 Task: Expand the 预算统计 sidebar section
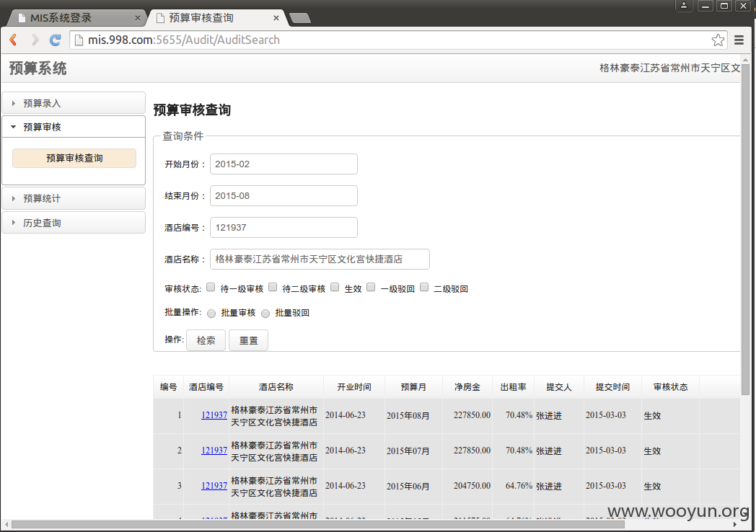click(74, 198)
